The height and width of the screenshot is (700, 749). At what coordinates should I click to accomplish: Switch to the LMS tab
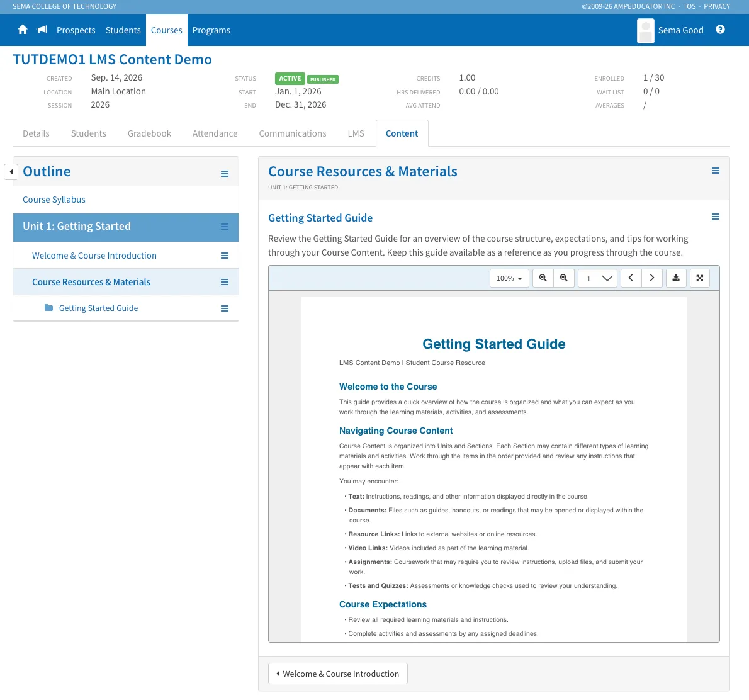(x=356, y=133)
